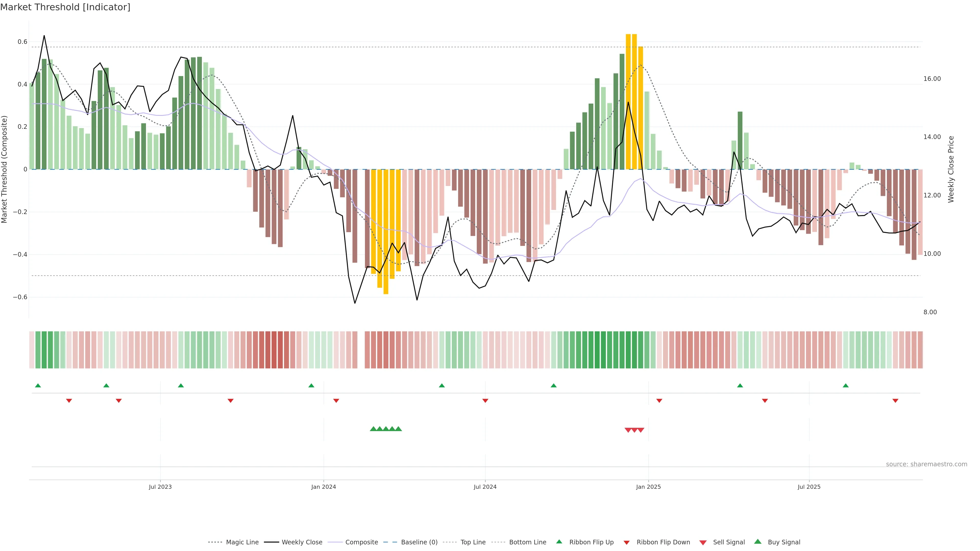980x551 pixels.
Task: Toggle Top Line legend entry
Action: point(473,542)
